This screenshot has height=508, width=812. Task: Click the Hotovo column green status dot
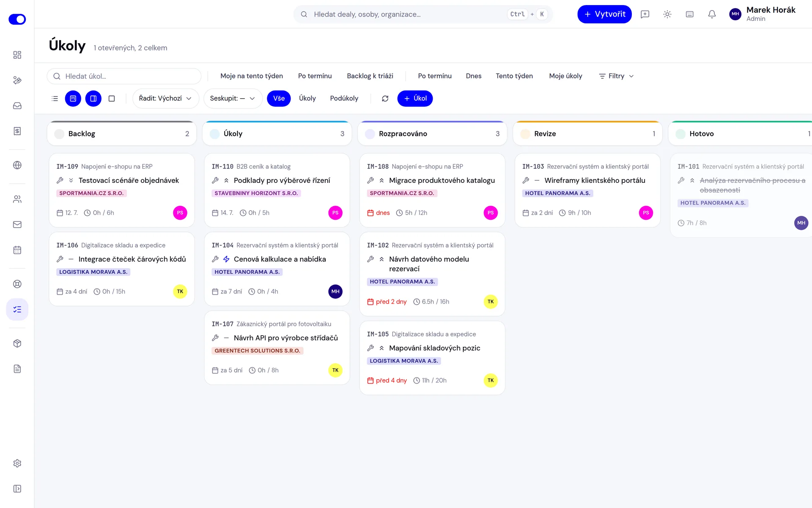pyautogui.click(x=680, y=134)
